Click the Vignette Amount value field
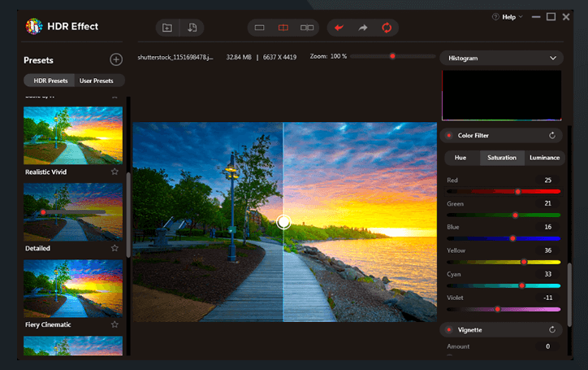Image resolution: width=588 pixels, height=370 pixels. (548, 346)
